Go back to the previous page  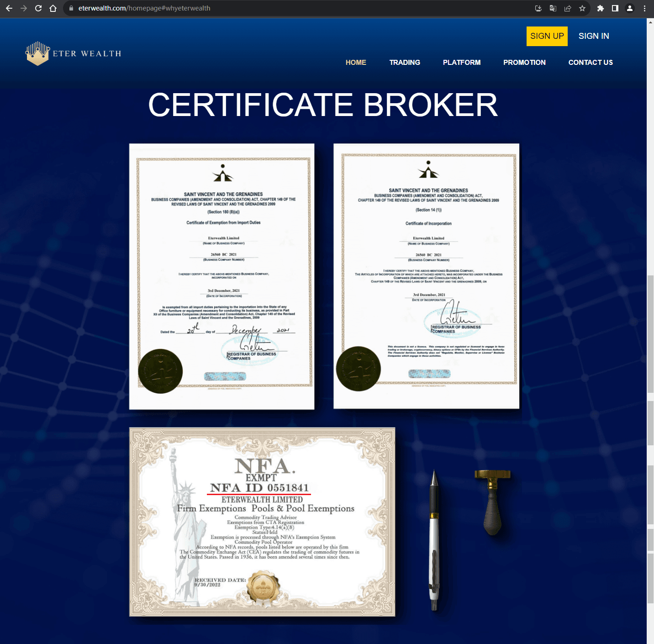pos(9,8)
